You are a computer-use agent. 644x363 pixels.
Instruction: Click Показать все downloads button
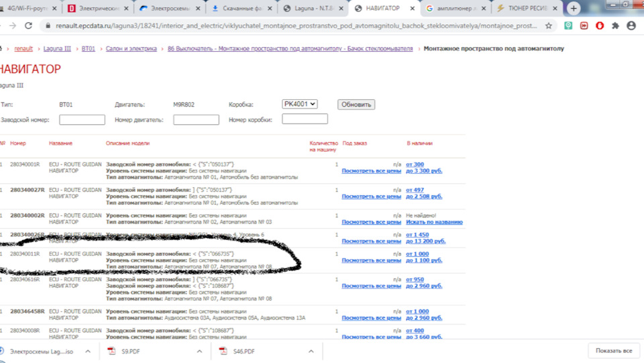(614, 351)
